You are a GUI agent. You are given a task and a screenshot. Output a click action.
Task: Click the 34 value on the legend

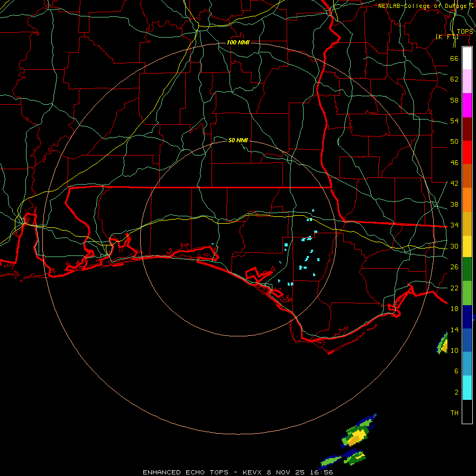454,225
